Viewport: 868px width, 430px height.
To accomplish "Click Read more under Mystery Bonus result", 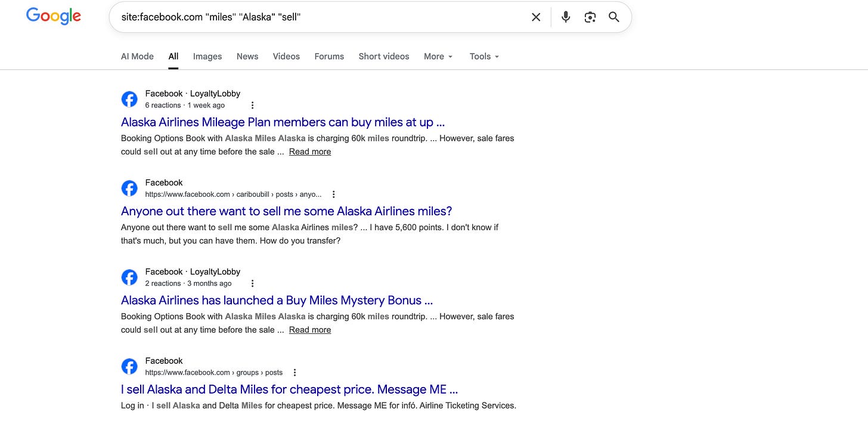I will click(310, 330).
